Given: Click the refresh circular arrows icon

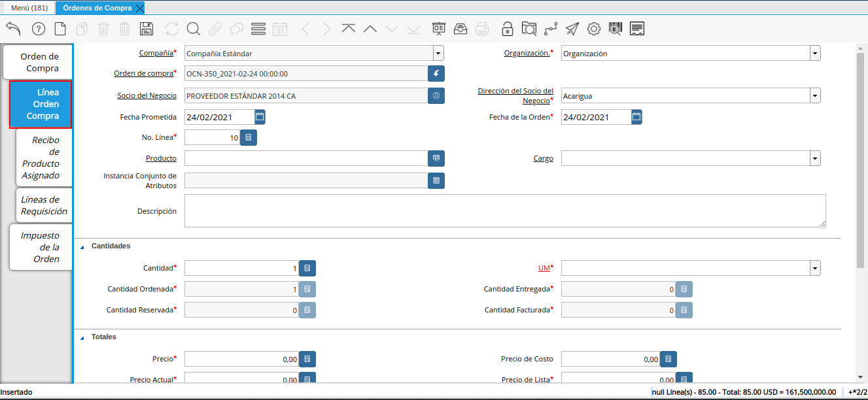Looking at the screenshot, I should tap(172, 29).
